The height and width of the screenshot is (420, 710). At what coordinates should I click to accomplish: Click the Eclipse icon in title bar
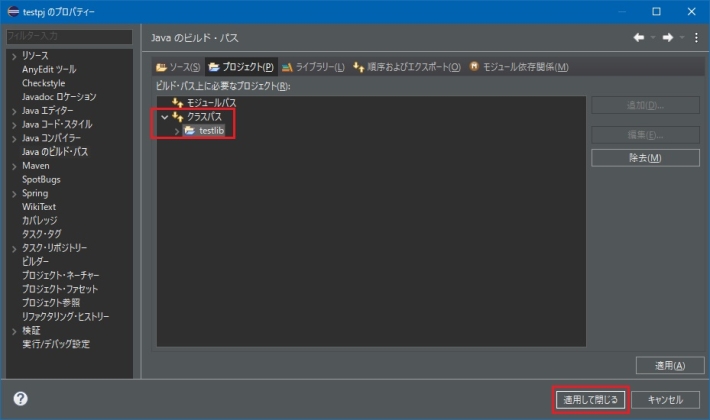pyautogui.click(x=13, y=12)
